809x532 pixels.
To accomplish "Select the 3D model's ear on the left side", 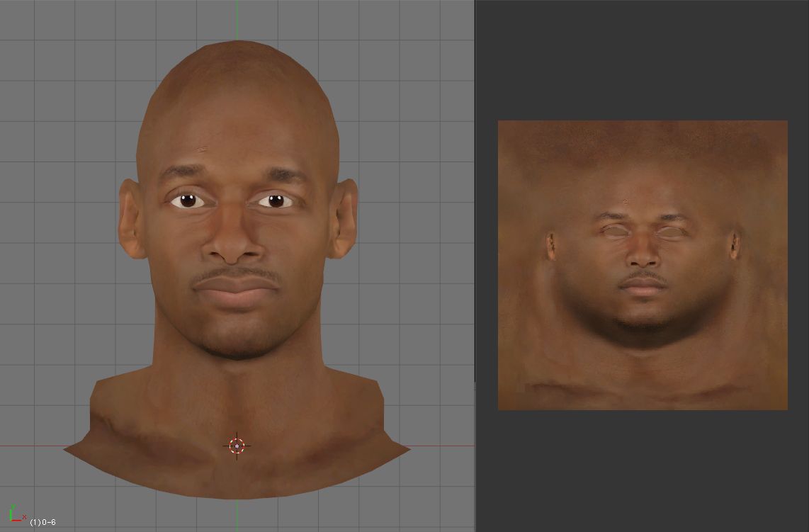I will [x=132, y=218].
